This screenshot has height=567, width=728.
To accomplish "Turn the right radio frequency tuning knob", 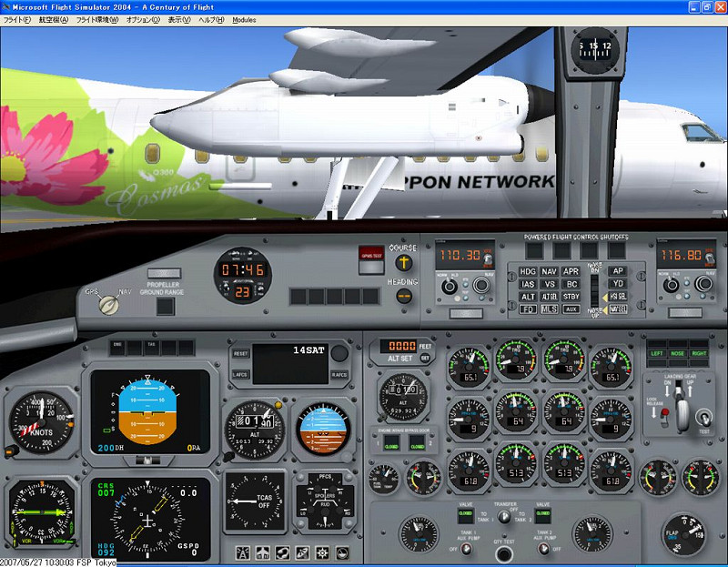I will point(703,284).
